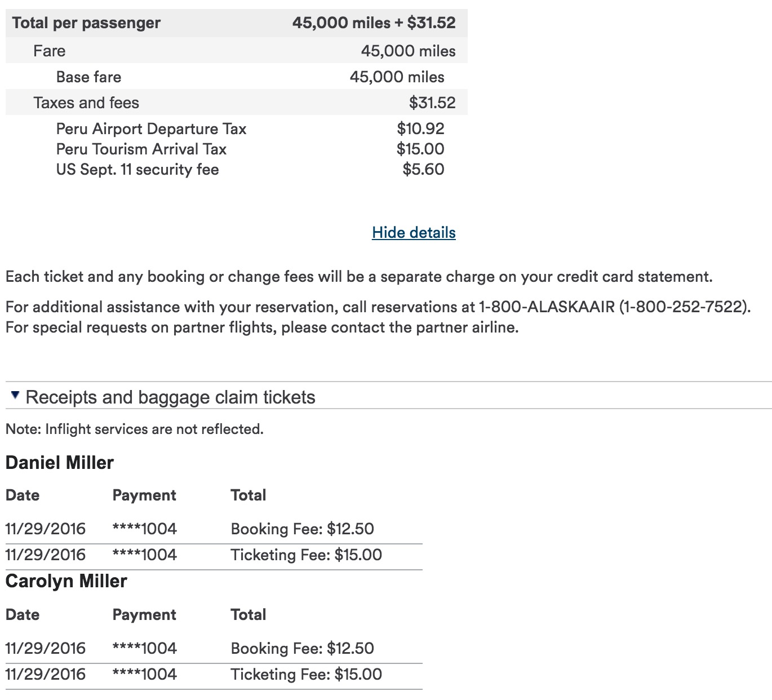Select the Total per passenger row label
This screenshot has width=772, height=700.
tap(86, 23)
